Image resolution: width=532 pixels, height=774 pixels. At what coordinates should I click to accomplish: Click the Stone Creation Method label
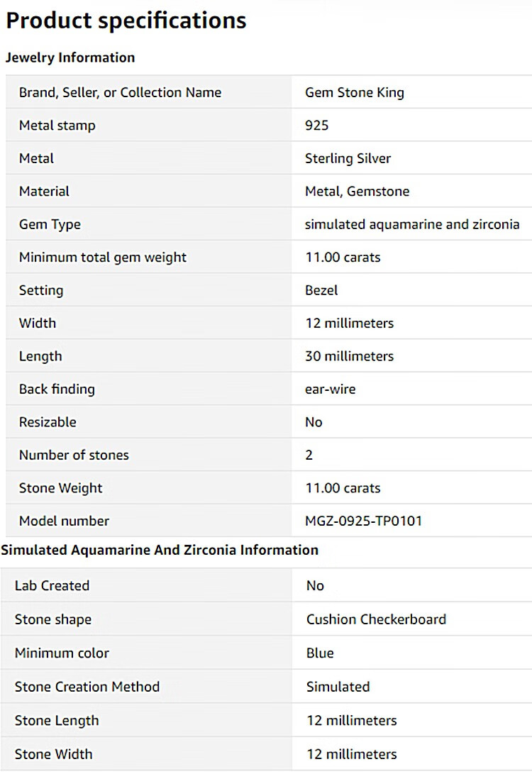pyautogui.click(x=87, y=687)
